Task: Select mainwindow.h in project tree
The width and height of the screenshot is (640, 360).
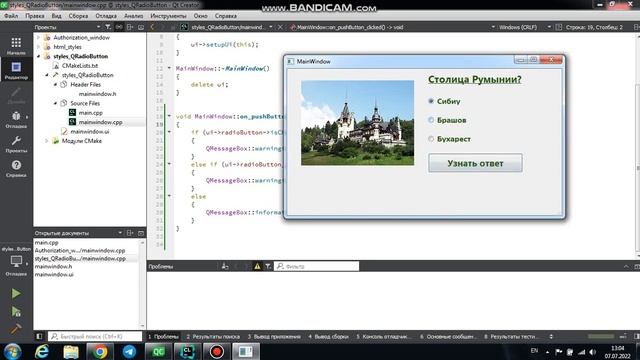Action: tap(97, 93)
